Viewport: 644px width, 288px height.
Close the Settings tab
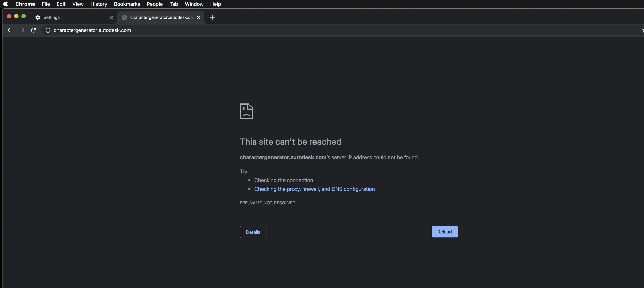click(x=112, y=17)
